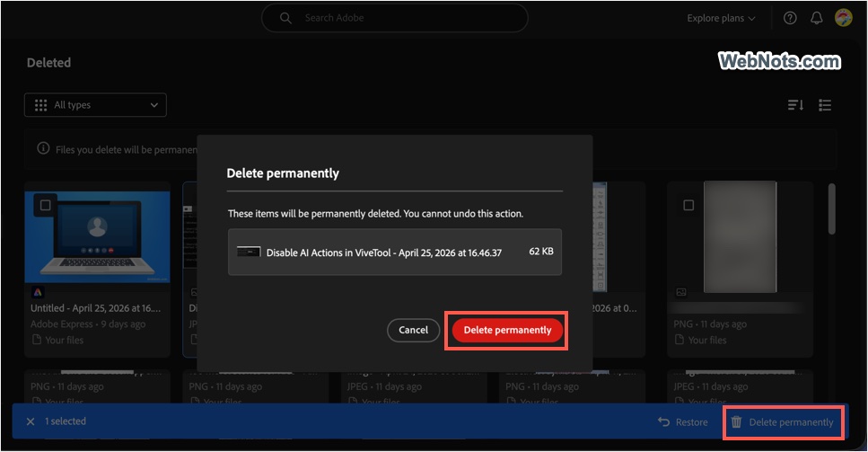Clear the selection with the X icon
The height and width of the screenshot is (452, 868).
click(x=31, y=421)
